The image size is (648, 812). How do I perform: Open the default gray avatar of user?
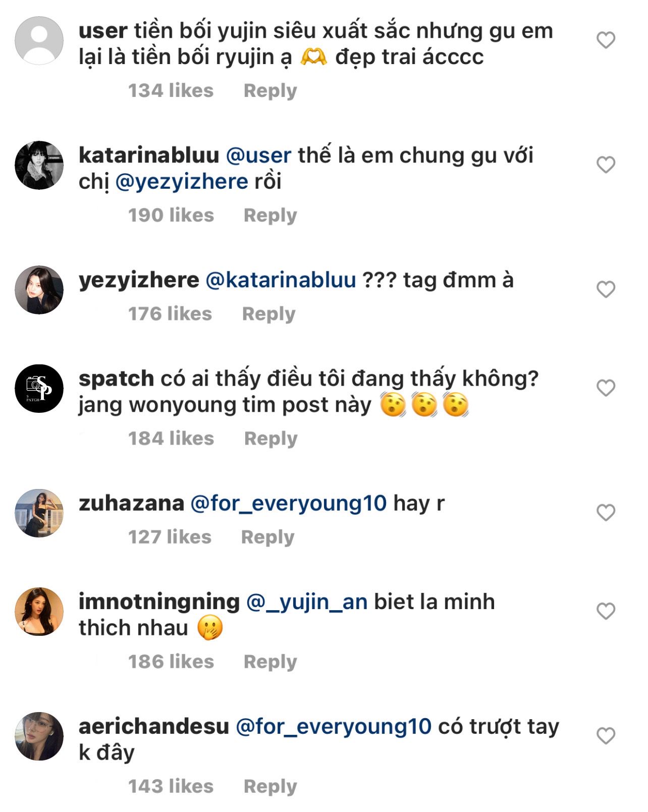39,40
